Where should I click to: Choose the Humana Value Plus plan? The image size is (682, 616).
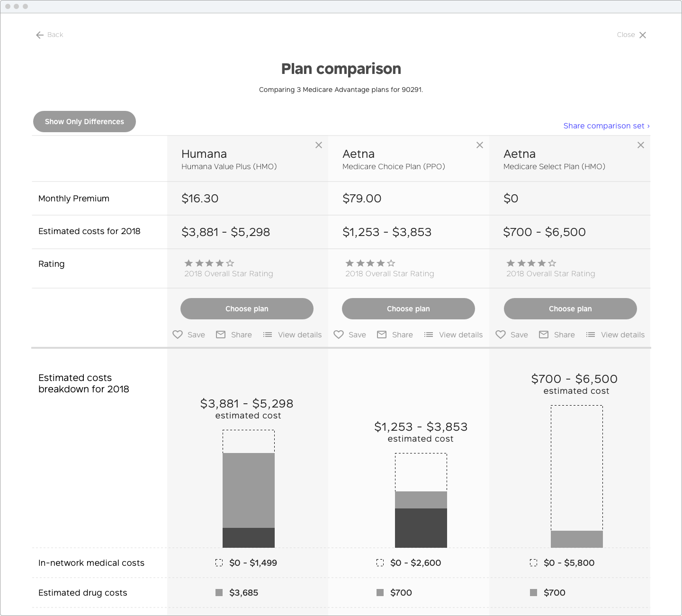(x=247, y=309)
